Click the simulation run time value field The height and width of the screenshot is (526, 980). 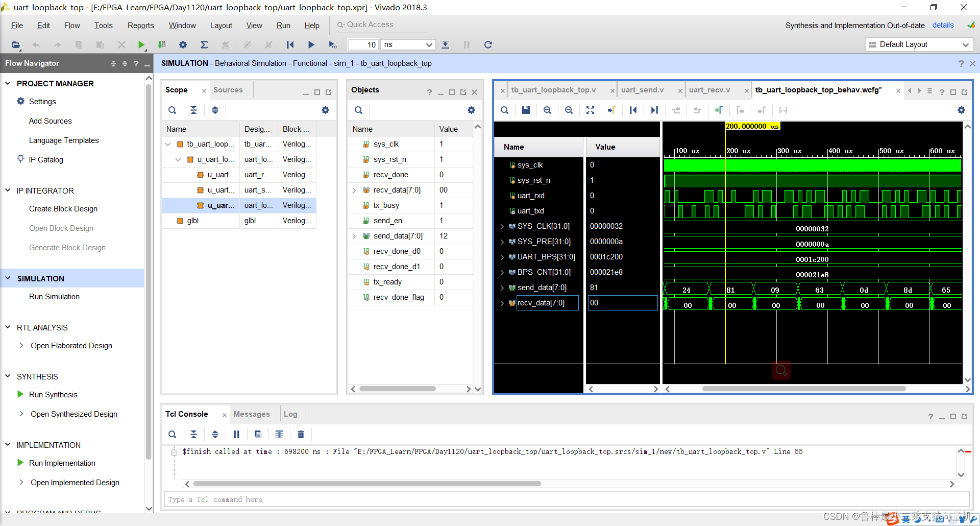363,45
